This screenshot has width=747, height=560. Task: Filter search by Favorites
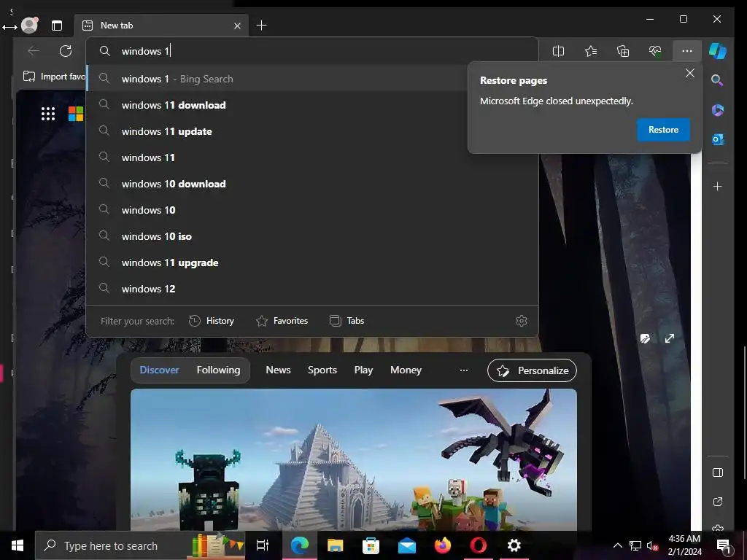(x=282, y=321)
